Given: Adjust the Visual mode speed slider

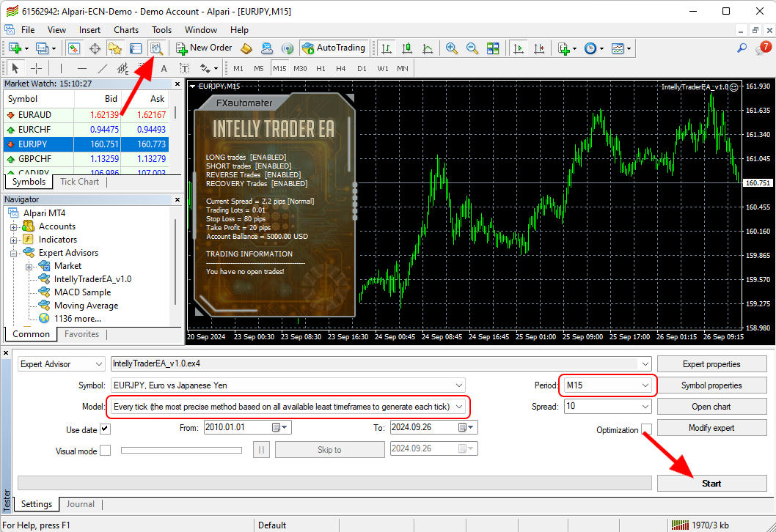Looking at the screenshot, I should pos(181,450).
